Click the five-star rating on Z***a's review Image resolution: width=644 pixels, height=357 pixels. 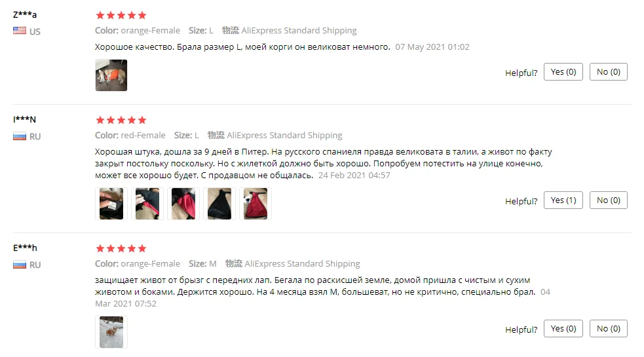click(121, 15)
